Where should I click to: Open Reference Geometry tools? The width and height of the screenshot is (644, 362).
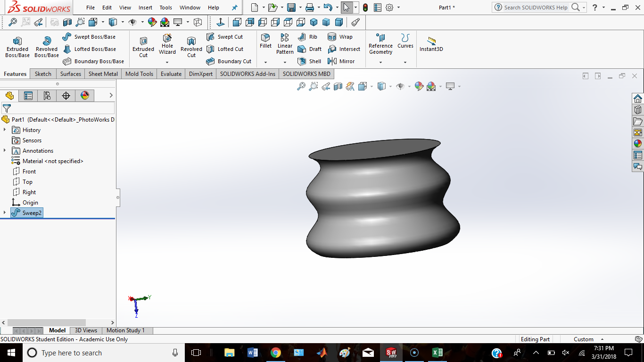pos(380,44)
